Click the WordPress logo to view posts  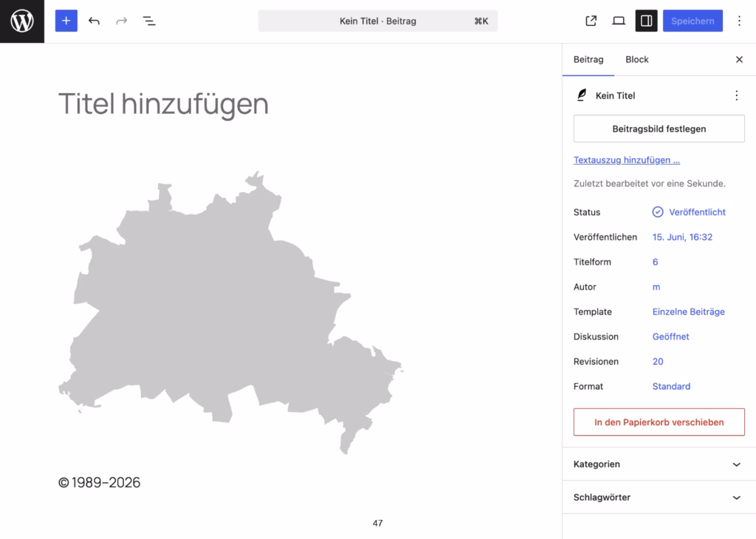point(22,21)
